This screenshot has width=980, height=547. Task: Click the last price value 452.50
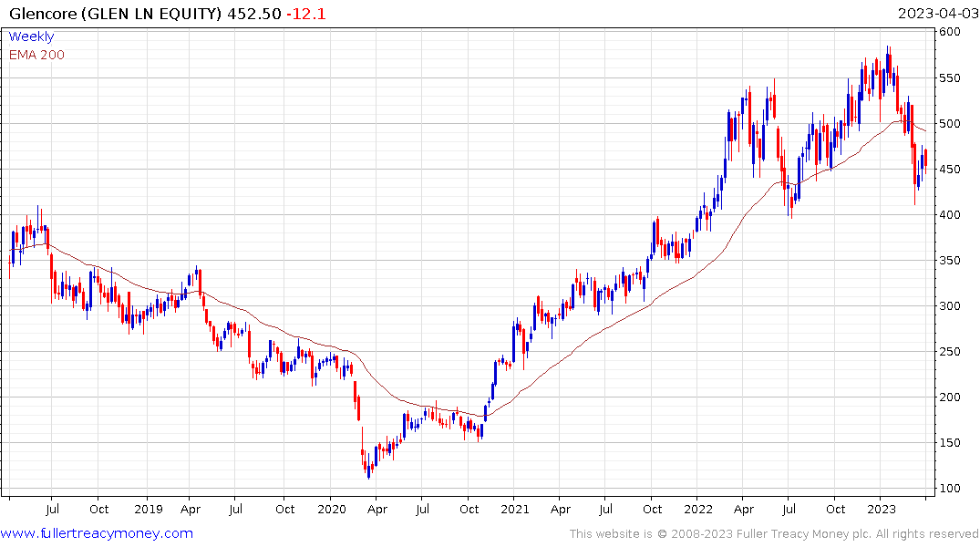(x=254, y=14)
